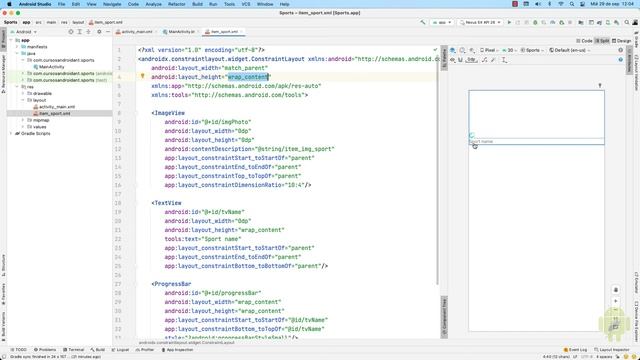640x360 pixels.
Task: Click the Default Margins 0dp button
Action: 471,60
